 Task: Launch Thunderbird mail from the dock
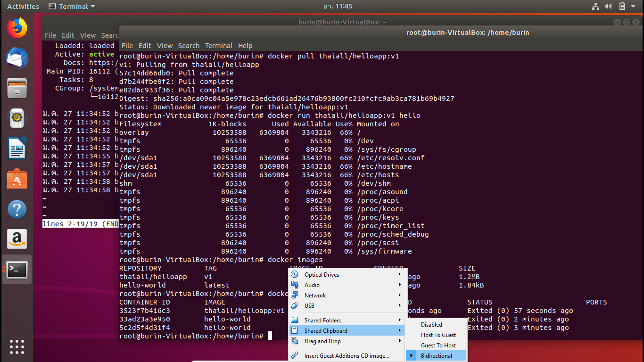click(17, 58)
